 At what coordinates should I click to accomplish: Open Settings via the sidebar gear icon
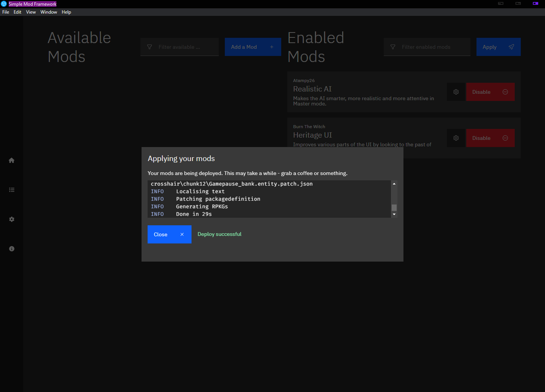click(11, 219)
